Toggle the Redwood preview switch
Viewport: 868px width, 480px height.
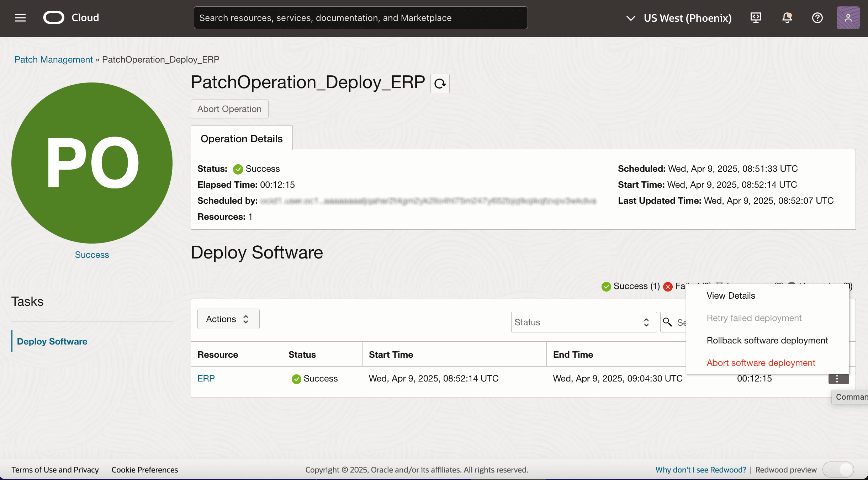pyautogui.click(x=838, y=469)
